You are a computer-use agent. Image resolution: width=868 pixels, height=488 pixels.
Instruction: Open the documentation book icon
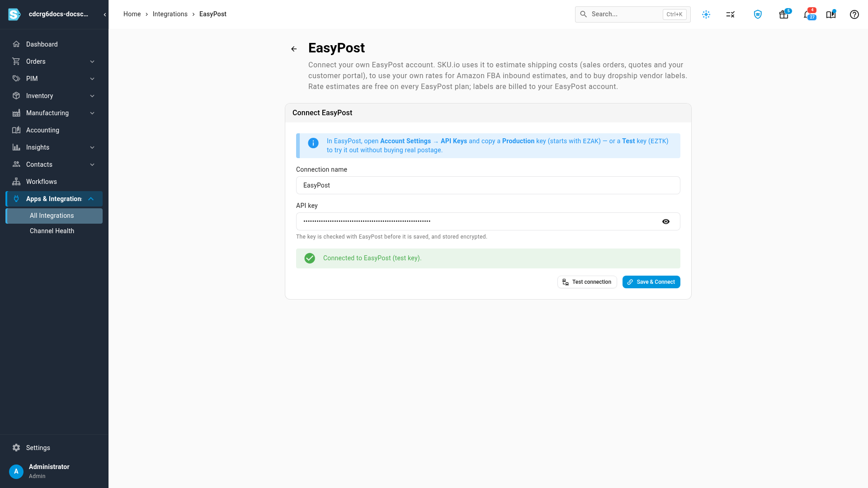831,14
